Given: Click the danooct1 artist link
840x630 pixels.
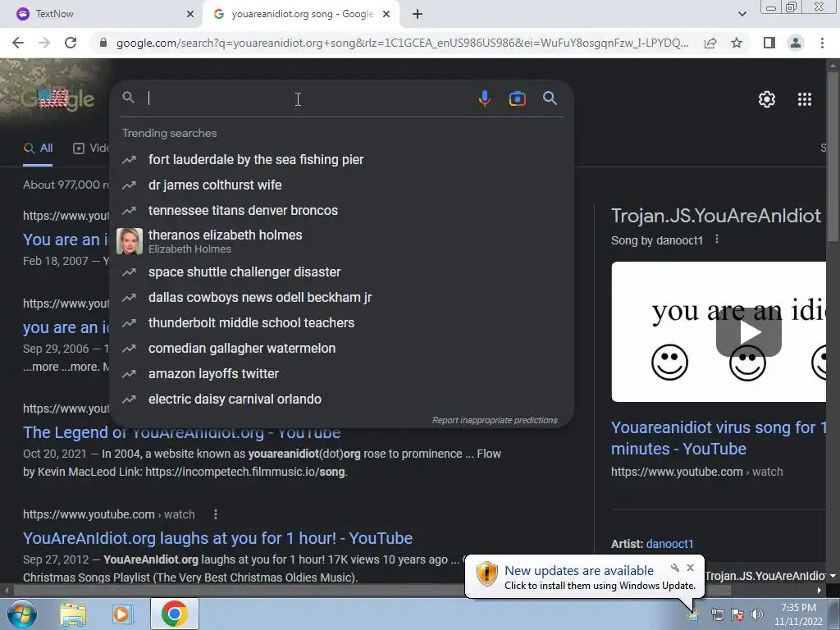Looking at the screenshot, I should coord(670,544).
